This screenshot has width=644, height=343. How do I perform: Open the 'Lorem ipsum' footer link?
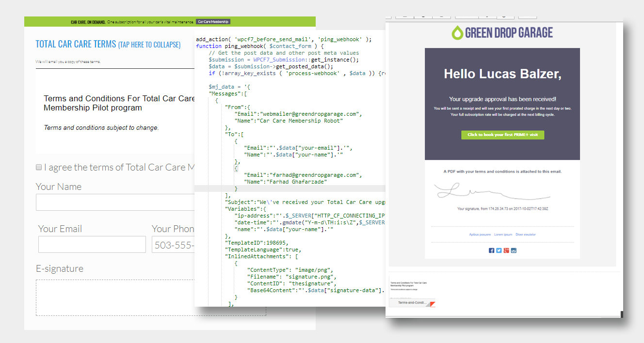click(503, 234)
